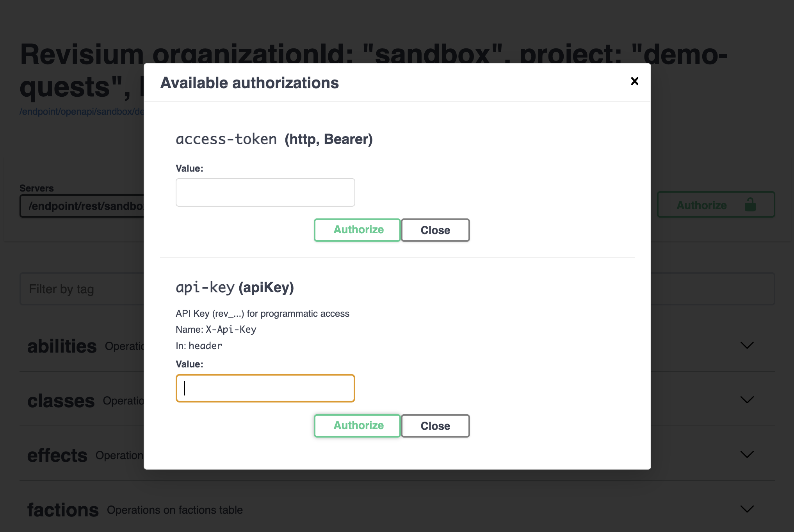Close the api-key authorization form
The width and height of the screenshot is (794, 532).
pyautogui.click(x=435, y=426)
